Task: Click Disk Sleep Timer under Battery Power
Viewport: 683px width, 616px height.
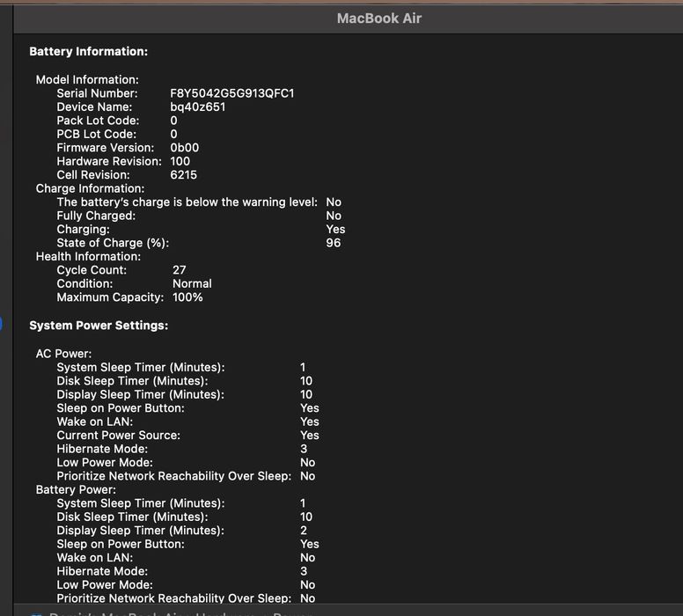Action: 132,517
